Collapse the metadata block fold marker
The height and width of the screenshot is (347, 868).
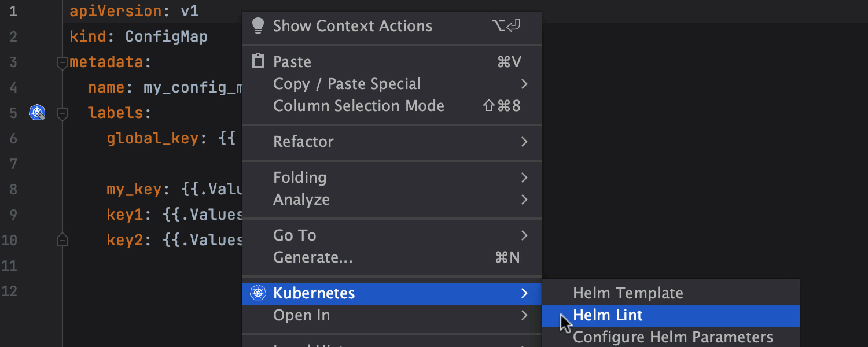[x=62, y=62]
